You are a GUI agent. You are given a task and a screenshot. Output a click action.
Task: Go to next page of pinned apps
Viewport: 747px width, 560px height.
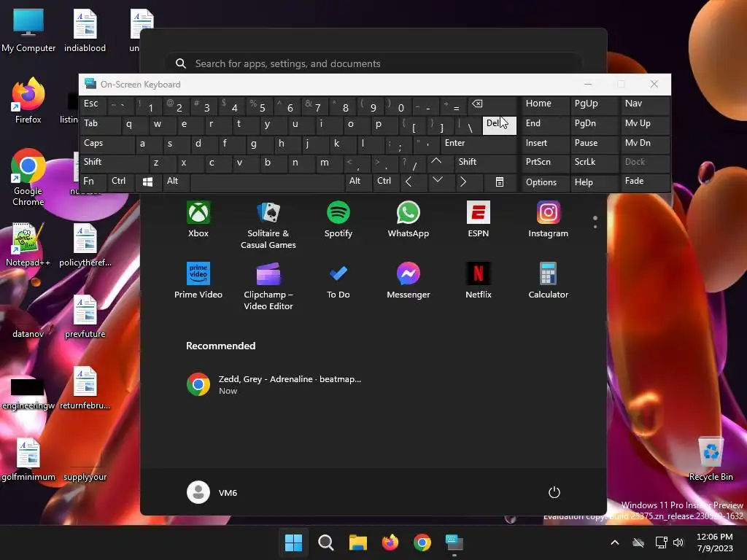pos(595,227)
